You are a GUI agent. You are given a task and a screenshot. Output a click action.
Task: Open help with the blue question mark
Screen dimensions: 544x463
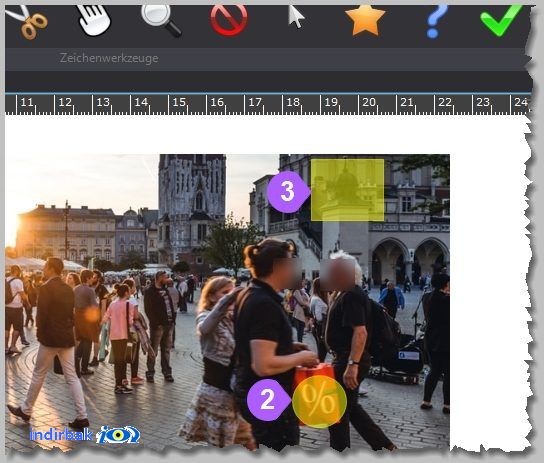[x=436, y=22]
